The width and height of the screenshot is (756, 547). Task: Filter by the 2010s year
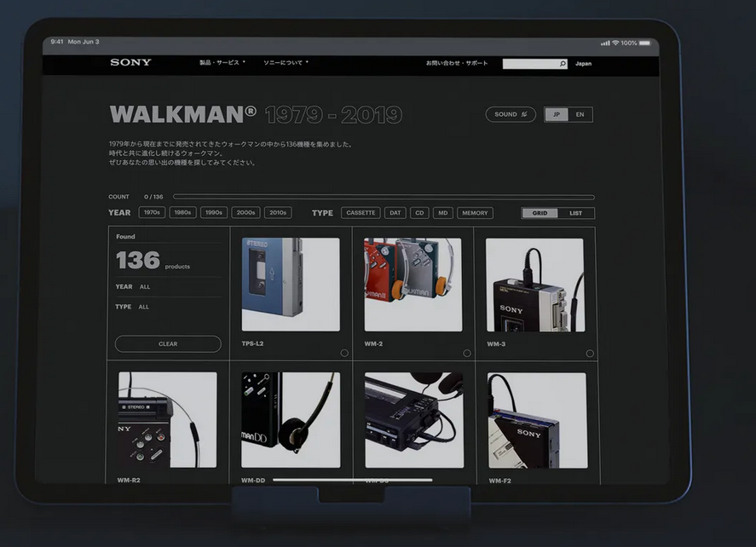click(x=278, y=212)
